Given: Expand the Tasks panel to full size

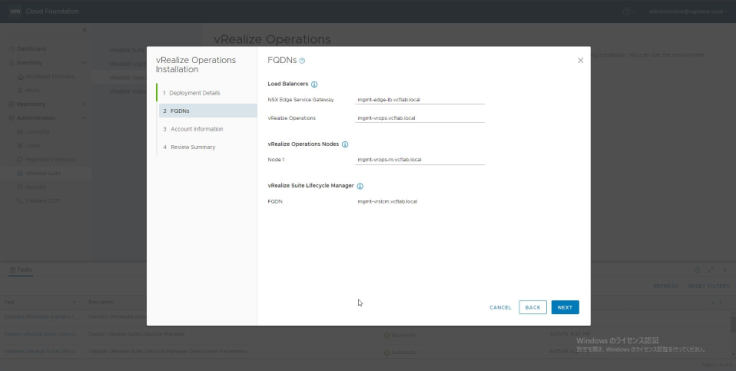Looking at the screenshot, I should [x=711, y=270].
